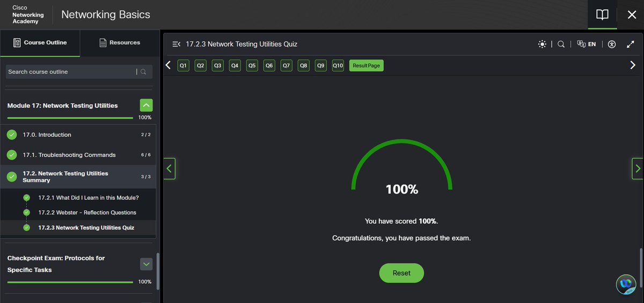The width and height of the screenshot is (644, 303).
Task: Click the small checkmark beside 17.2.1
Action: tap(26, 197)
